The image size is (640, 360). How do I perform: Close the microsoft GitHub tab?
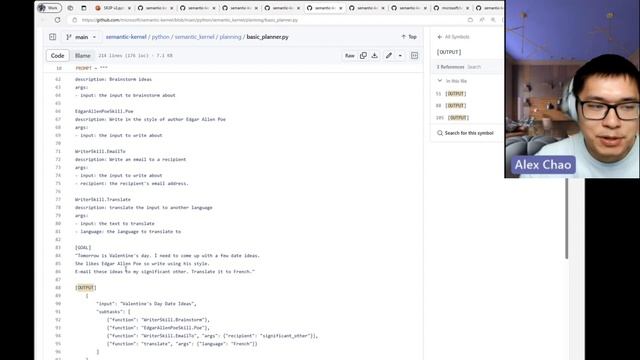[x=468, y=8]
